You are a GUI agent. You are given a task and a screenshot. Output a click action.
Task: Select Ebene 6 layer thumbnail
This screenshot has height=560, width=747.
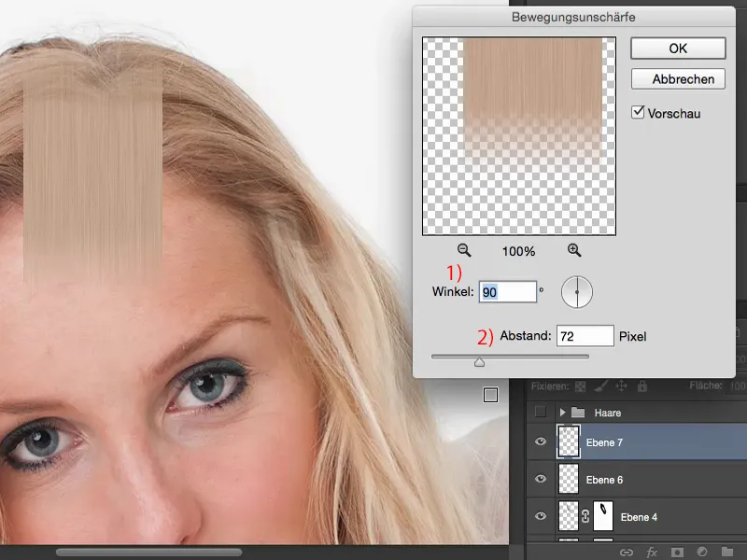(569, 479)
